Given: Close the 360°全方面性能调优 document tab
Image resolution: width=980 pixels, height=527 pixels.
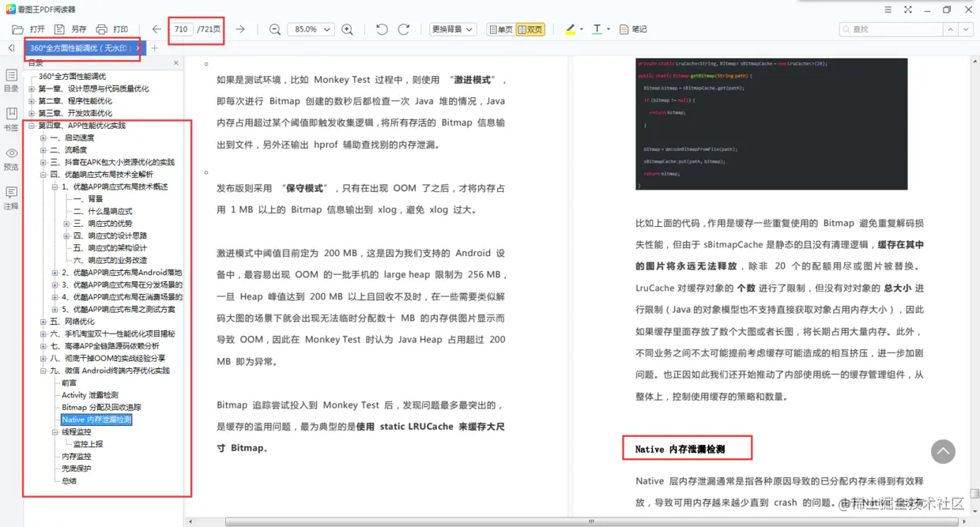Looking at the screenshot, I should pos(138,48).
